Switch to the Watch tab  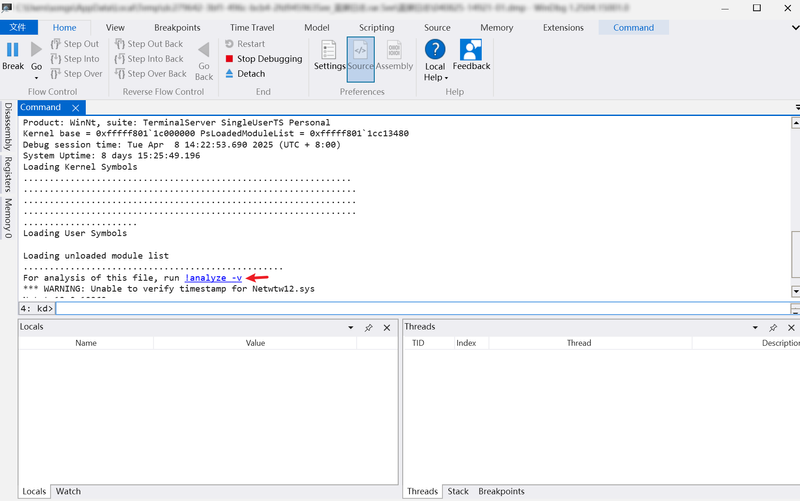[x=68, y=491]
